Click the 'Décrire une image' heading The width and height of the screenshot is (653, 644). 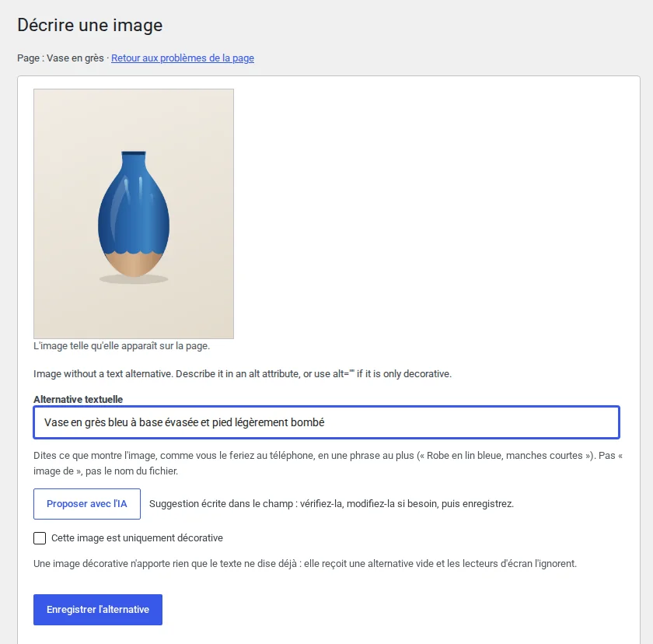90,25
